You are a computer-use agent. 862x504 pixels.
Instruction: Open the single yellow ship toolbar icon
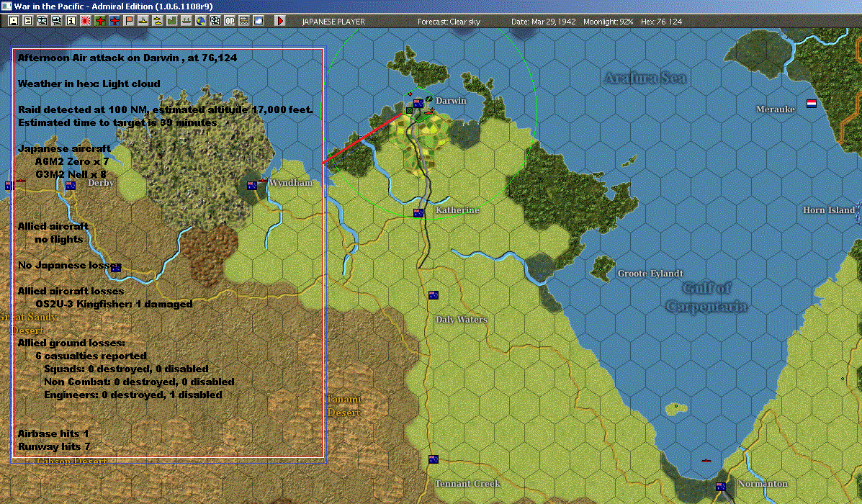(x=143, y=21)
